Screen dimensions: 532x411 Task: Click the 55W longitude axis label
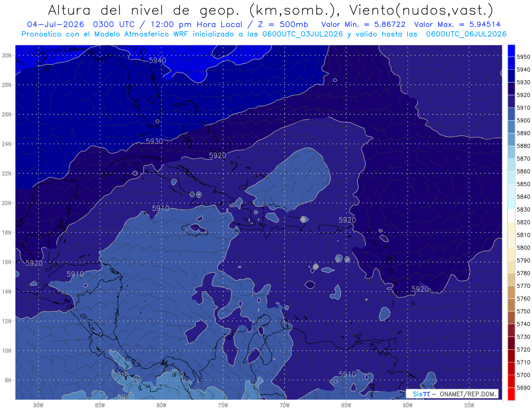coord(469,405)
